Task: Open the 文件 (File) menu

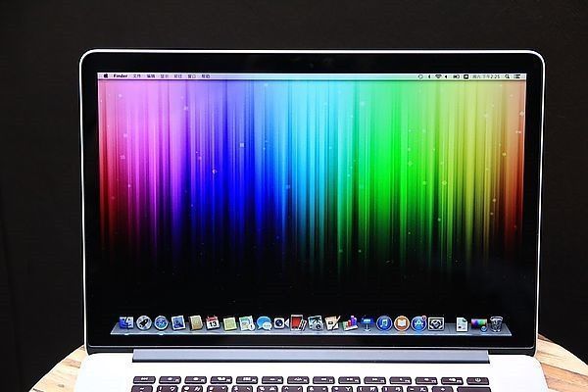Action: [x=137, y=75]
